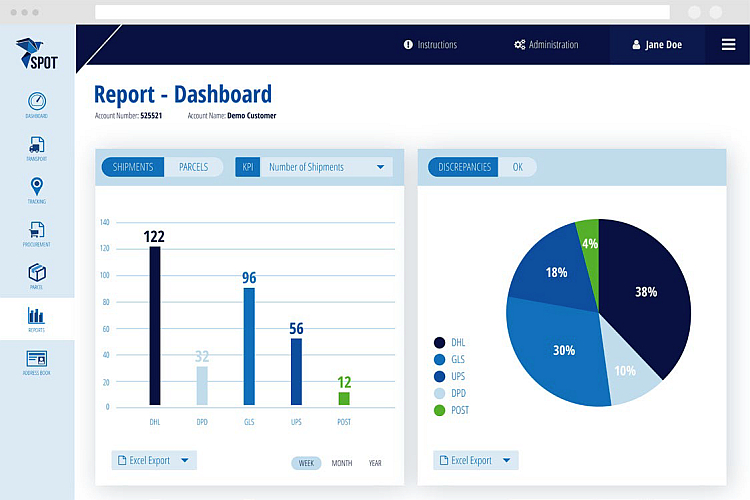Open the Parcel box icon

point(37,273)
